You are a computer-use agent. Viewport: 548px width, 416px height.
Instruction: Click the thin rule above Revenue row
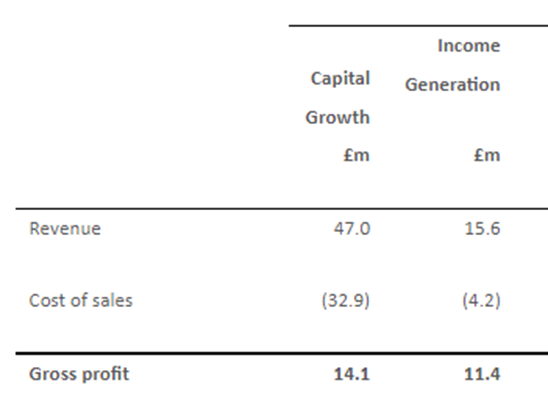point(282,209)
